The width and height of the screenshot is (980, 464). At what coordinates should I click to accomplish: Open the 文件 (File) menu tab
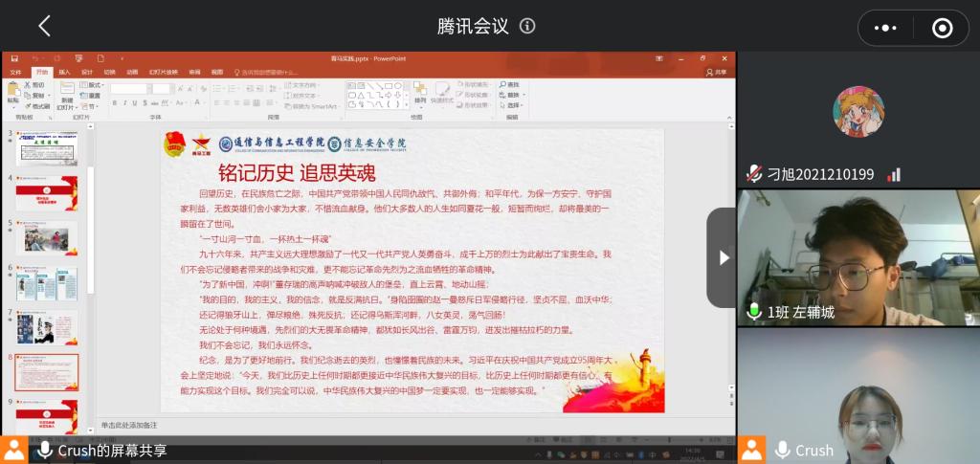pos(15,72)
